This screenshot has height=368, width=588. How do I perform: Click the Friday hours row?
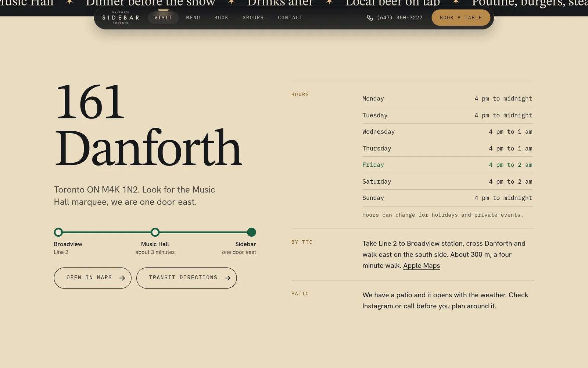(x=447, y=165)
